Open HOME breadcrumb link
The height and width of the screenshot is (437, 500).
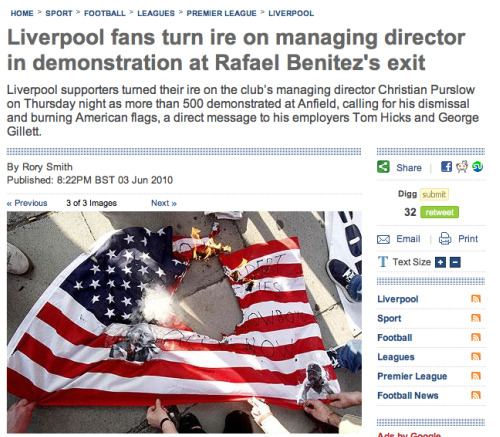pos(22,13)
